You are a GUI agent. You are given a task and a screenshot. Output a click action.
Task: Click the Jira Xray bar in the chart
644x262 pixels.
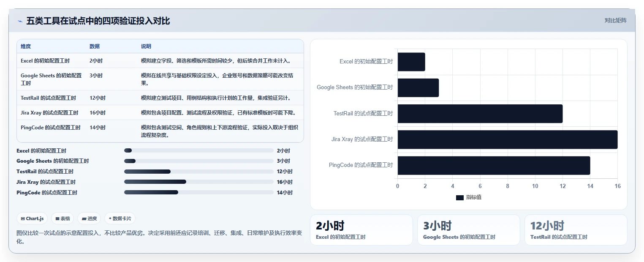508,139
